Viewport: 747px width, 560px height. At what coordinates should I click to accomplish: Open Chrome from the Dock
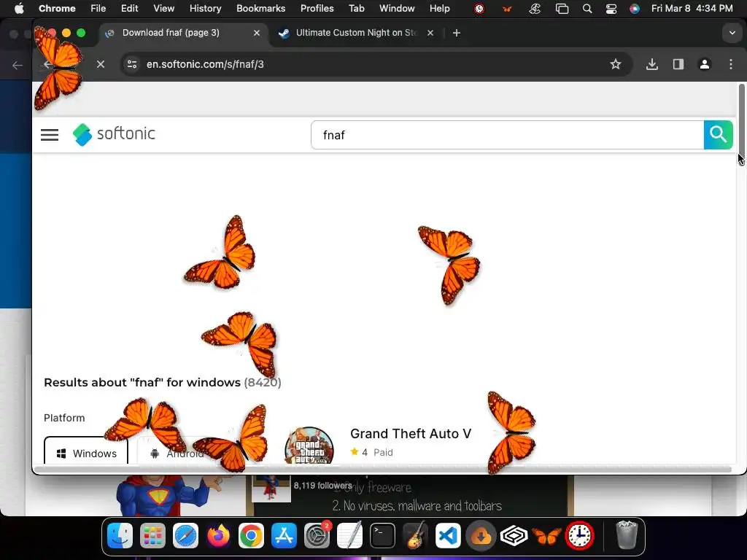click(x=251, y=536)
